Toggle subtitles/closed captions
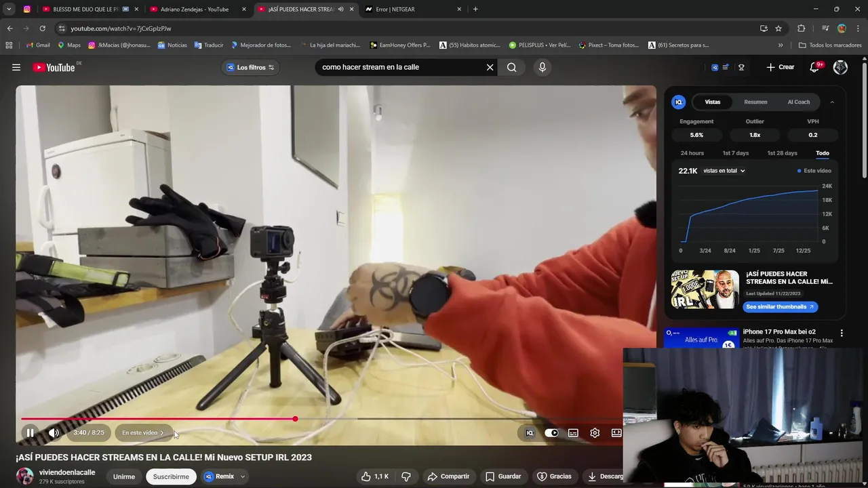This screenshot has width=868, height=488. (573, 432)
